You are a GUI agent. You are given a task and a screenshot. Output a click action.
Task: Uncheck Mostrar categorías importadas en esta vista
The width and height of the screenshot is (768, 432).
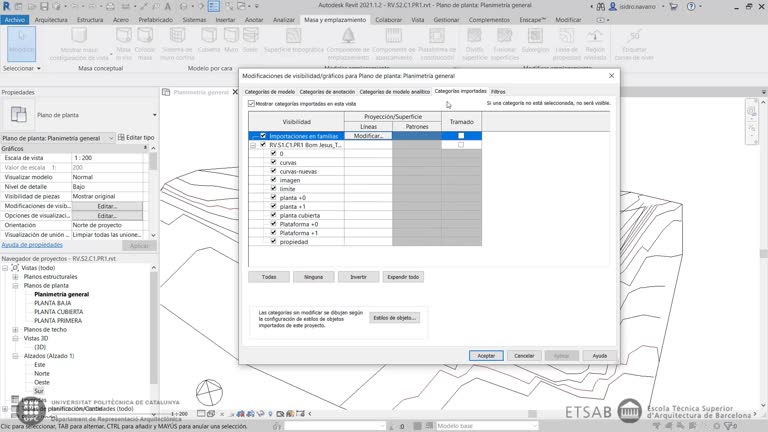click(251, 103)
